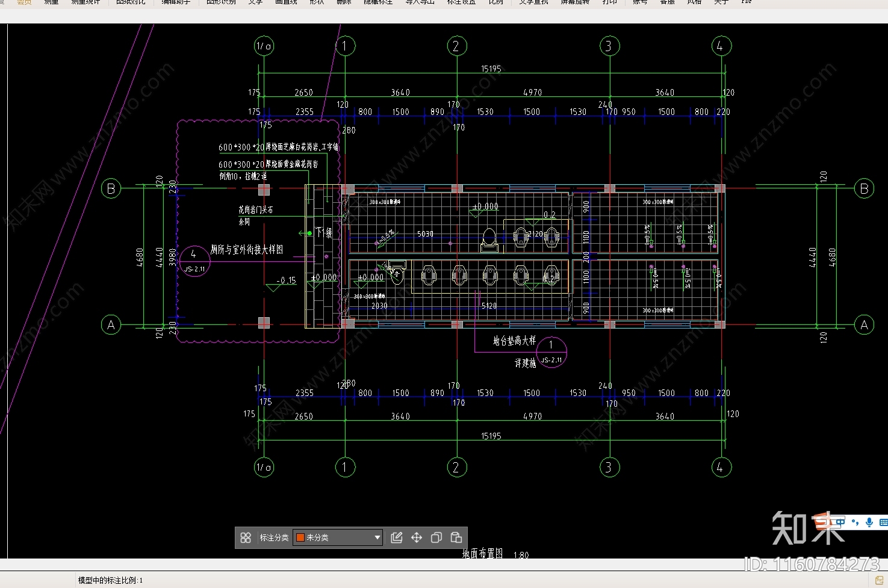Click the copy icon in annotation toolbar
888x588 pixels.
pos(436,537)
